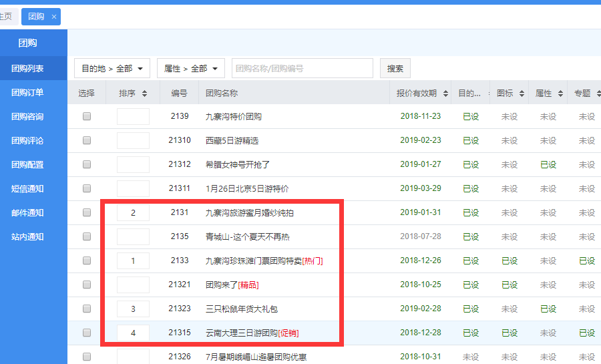Tick the checkbox for 三只松鼠年货大礼包
This screenshot has width=601, height=364.
point(87,309)
